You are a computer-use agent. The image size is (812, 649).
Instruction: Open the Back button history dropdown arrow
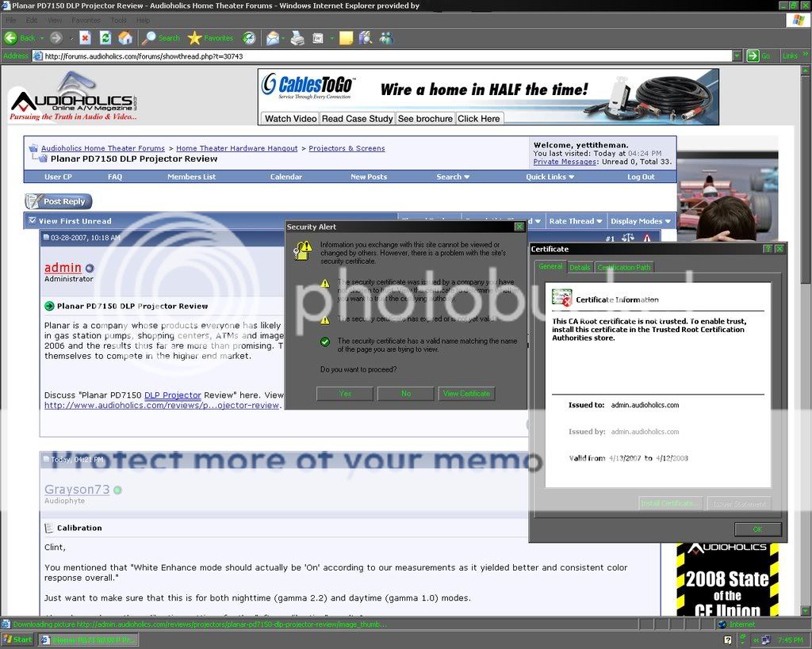coord(42,38)
